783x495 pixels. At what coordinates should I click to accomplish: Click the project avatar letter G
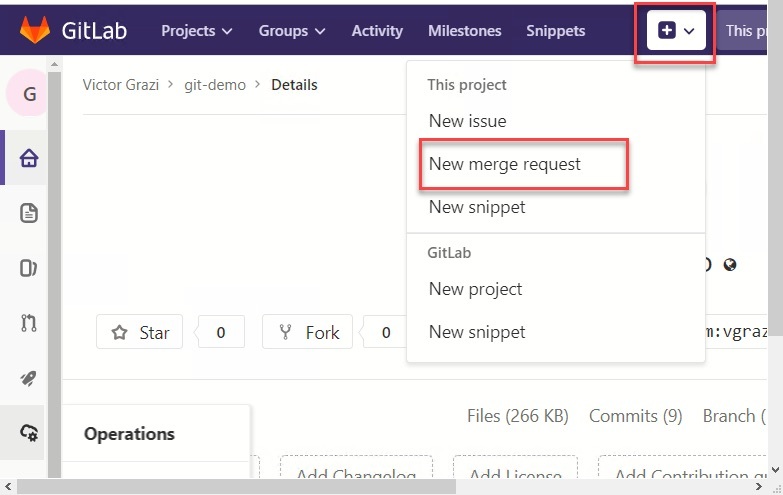(x=29, y=94)
